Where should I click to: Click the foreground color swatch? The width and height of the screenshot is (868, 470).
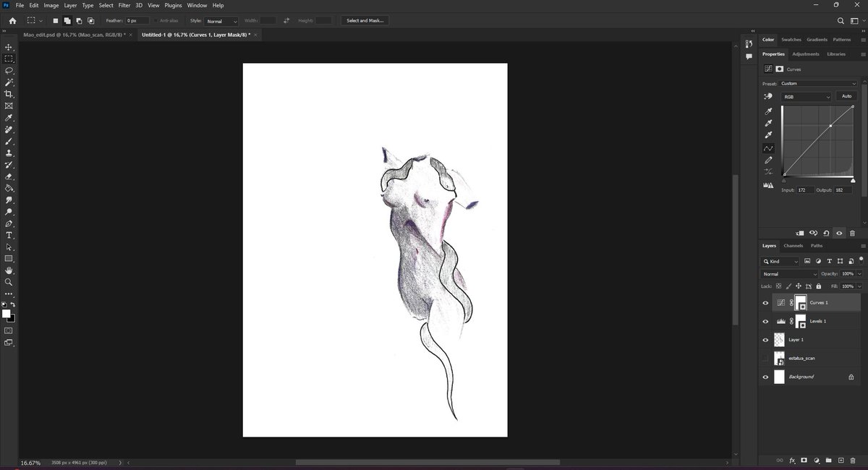(x=7, y=313)
